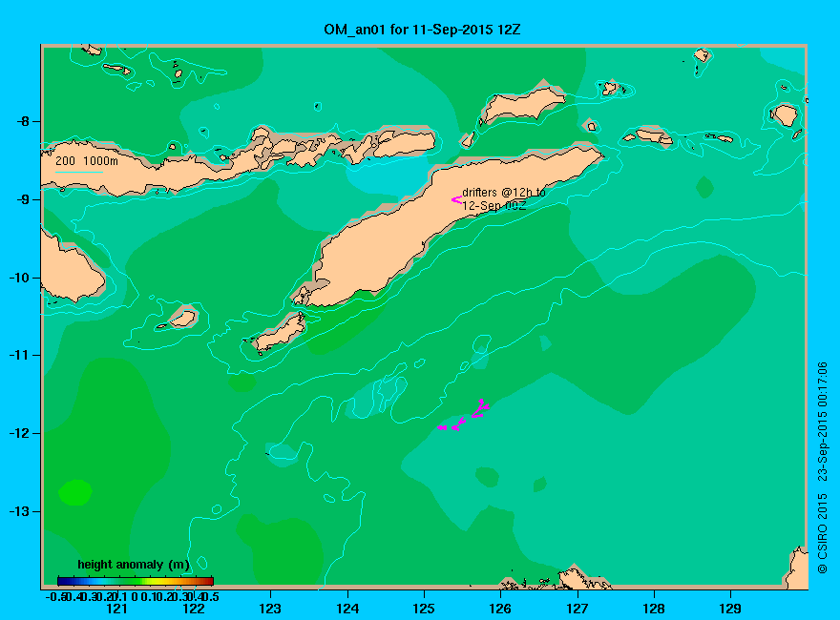Click the longitude axis label "129"
This screenshot has height=620, width=840.
click(731, 609)
